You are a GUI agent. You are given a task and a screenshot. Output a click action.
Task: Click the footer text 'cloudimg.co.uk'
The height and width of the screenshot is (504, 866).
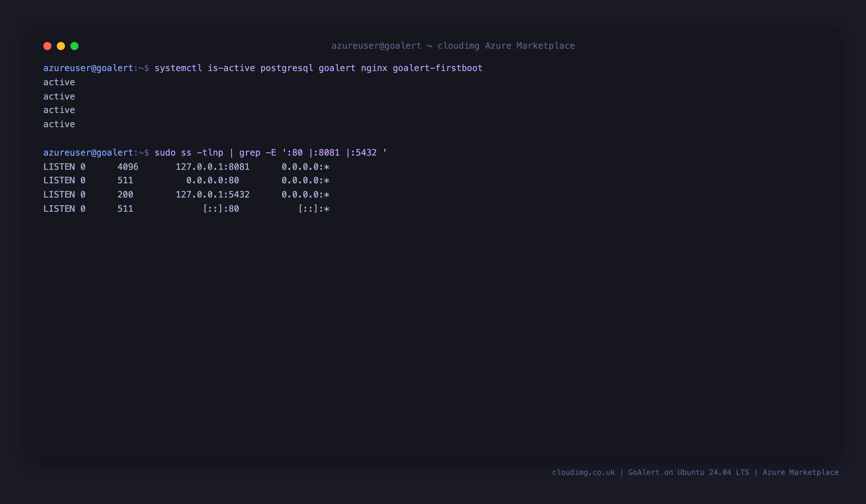click(584, 473)
